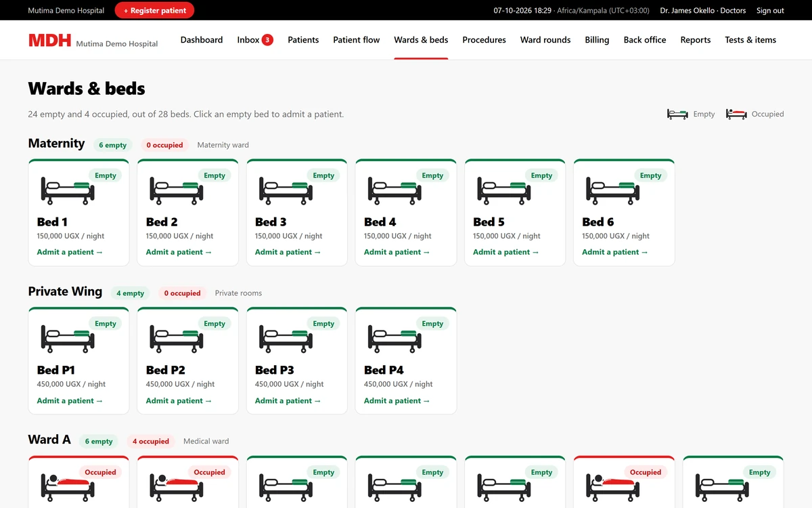The image size is (812, 508).
Task: Click the 450,000 UGX / night rate on Bed P1
Action: (x=71, y=384)
